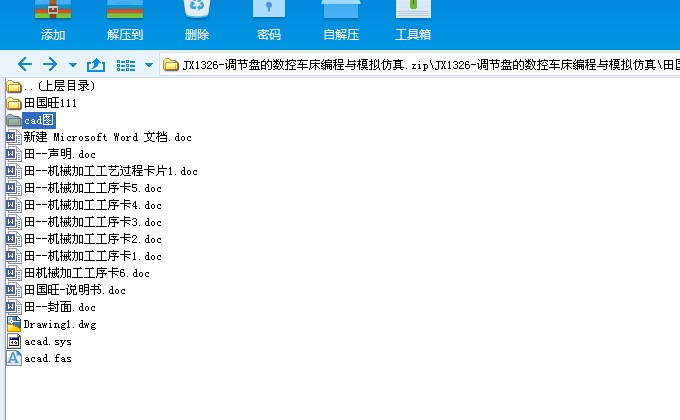Click Word icon of 新建 Microsoft Word 文档.doc
Image resolution: width=680 pixels, height=420 pixels.
pyautogui.click(x=13, y=137)
